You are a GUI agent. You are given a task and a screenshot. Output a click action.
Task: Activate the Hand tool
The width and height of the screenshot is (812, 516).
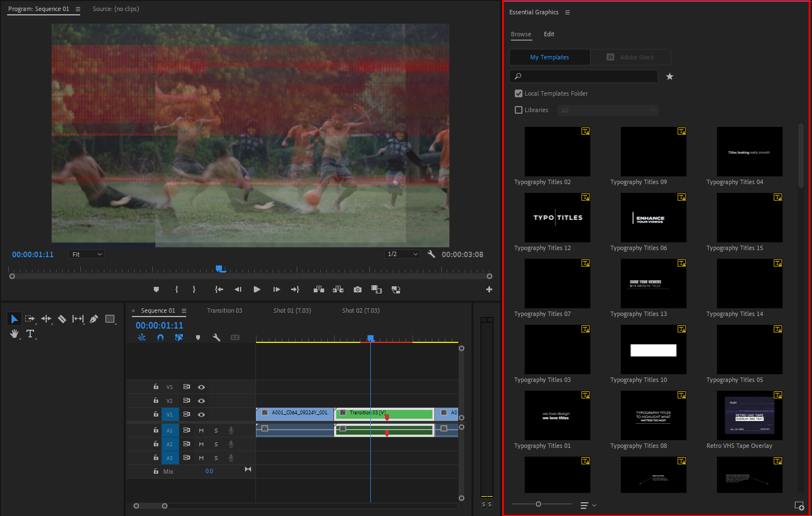pos(14,334)
